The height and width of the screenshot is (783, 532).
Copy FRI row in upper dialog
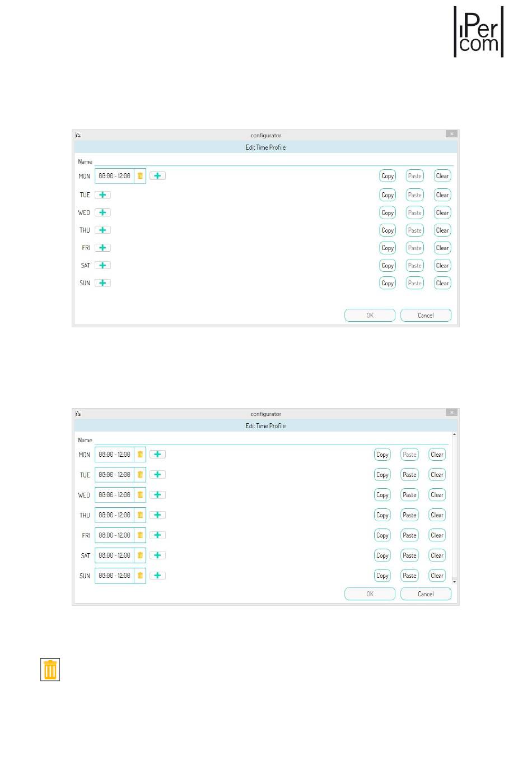tap(388, 248)
